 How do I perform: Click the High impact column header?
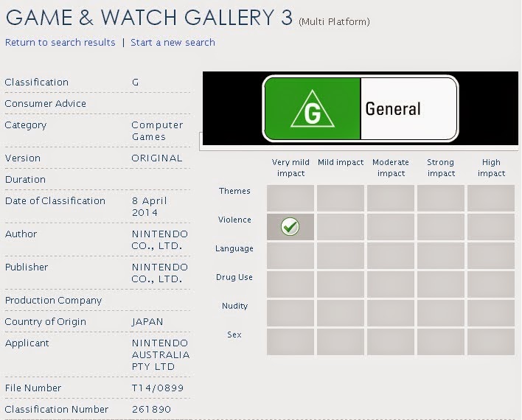(x=491, y=168)
